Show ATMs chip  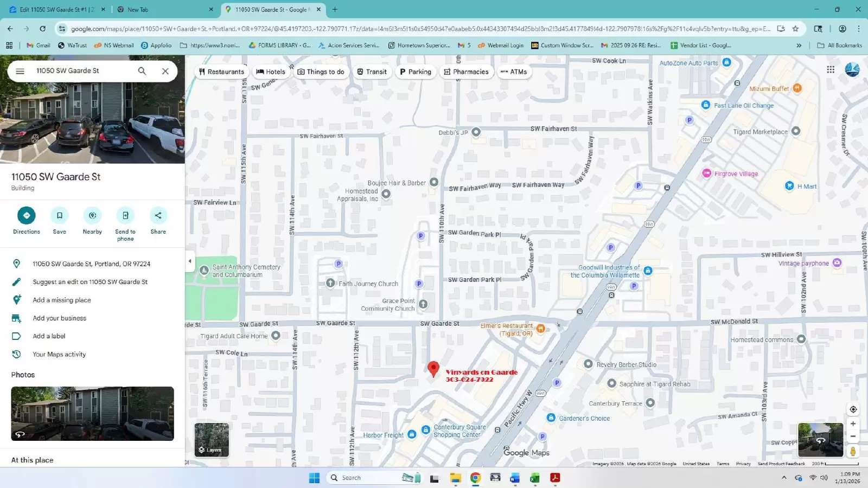(514, 72)
